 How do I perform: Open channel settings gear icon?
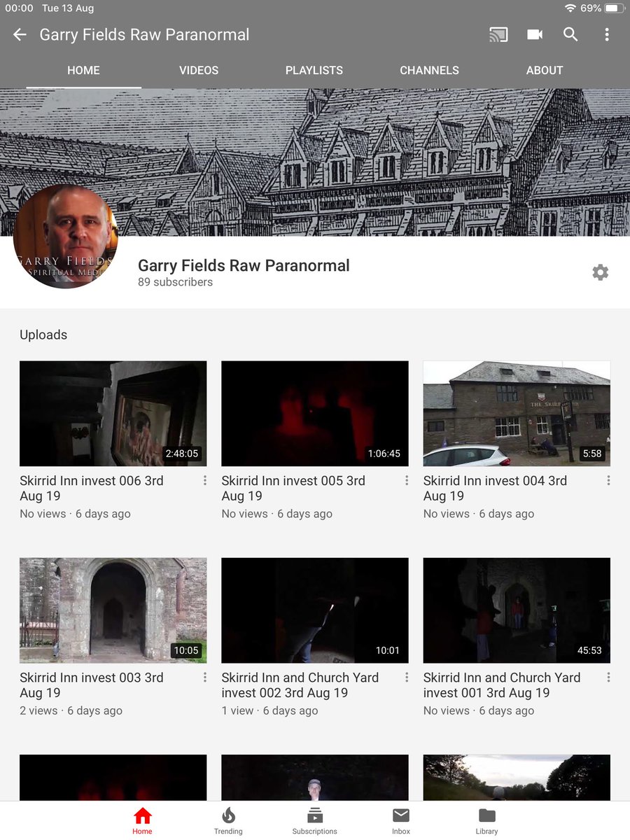pos(601,272)
